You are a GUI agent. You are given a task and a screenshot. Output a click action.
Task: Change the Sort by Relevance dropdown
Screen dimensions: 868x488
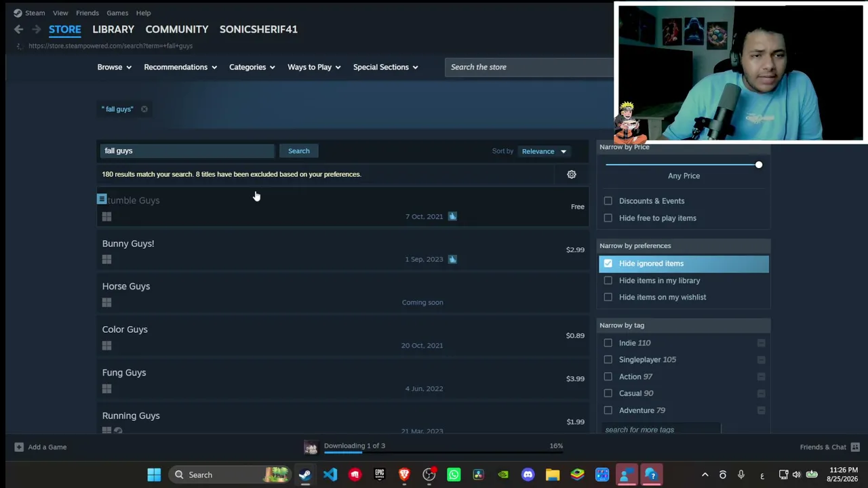(x=544, y=151)
